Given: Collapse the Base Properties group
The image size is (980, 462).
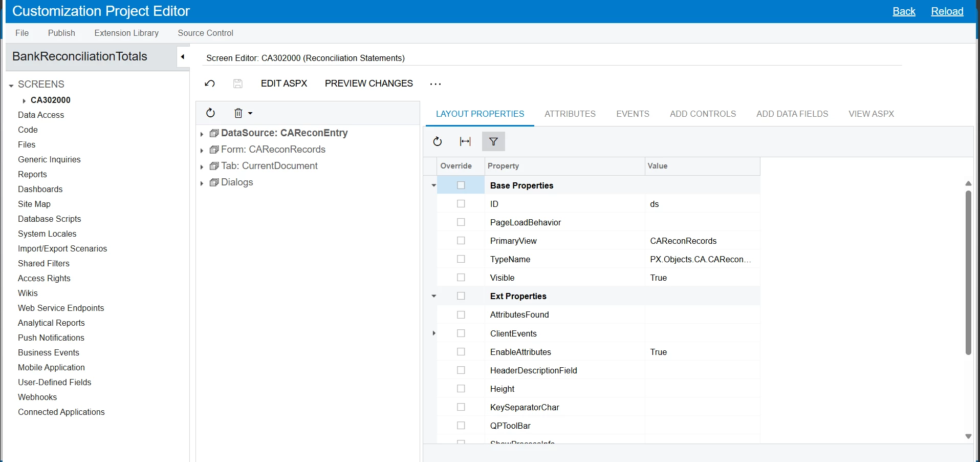Looking at the screenshot, I should [x=434, y=185].
